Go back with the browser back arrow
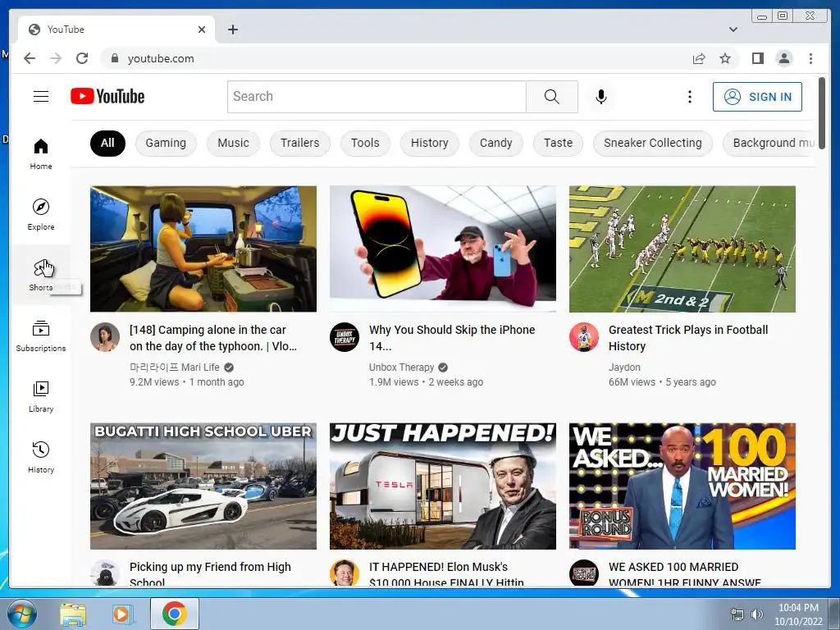 pyautogui.click(x=30, y=58)
